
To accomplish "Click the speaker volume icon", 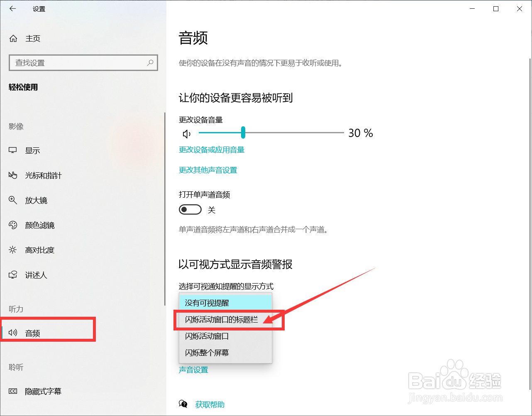I will point(187,134).
